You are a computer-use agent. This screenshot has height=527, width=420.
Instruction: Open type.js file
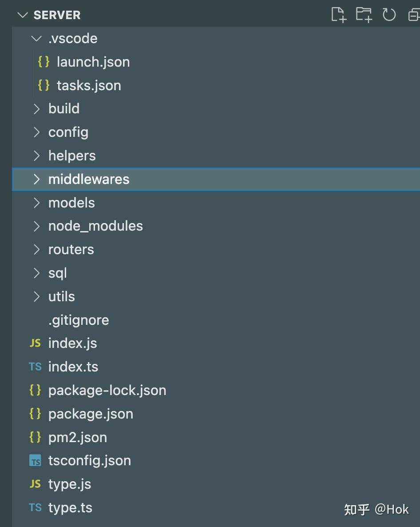pos(70,484)
